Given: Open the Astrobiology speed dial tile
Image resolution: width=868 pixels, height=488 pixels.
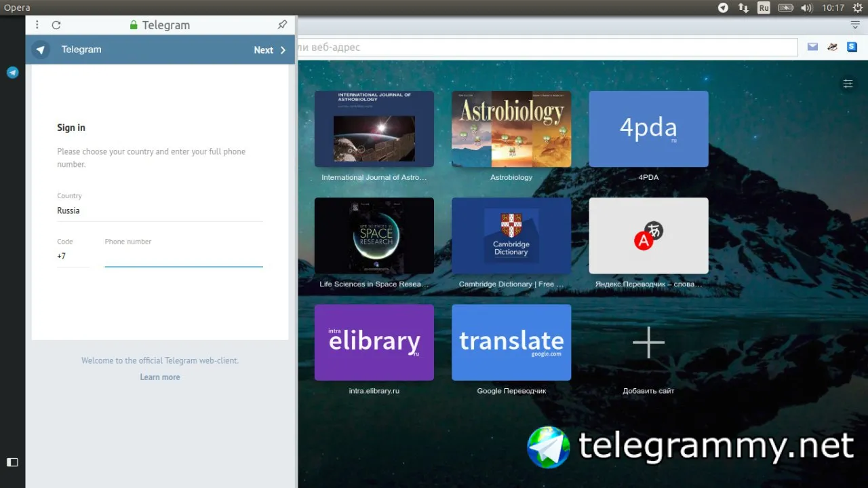Looking at the screenshot, I should pos(511,129).
